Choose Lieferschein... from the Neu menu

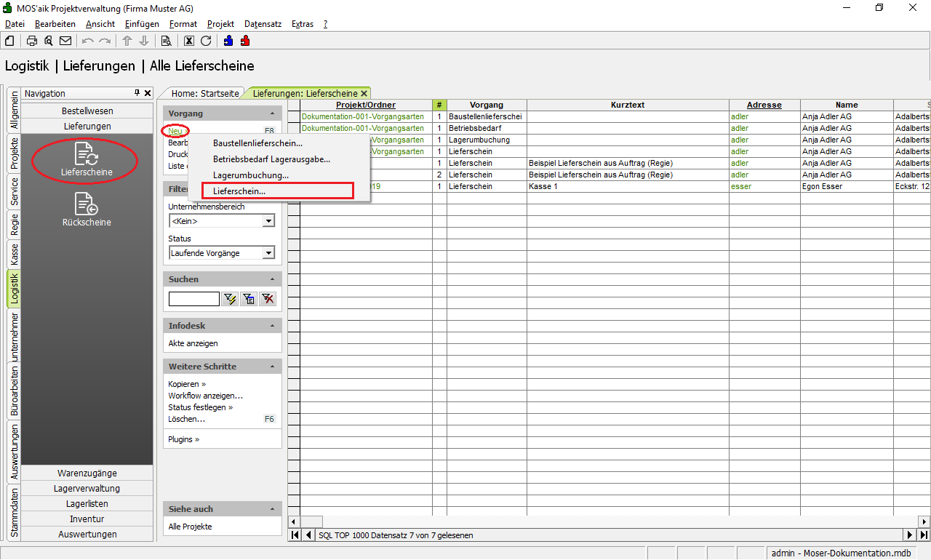pos(239,191)
